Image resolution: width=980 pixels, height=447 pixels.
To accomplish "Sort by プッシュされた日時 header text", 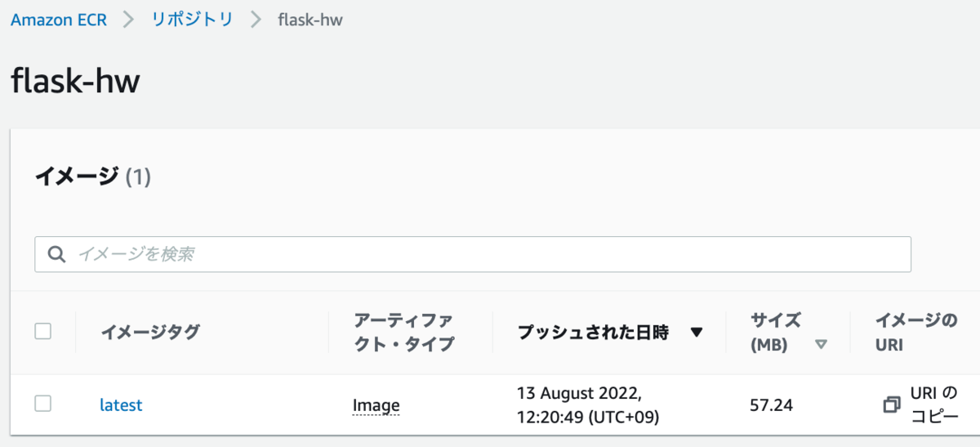I will tap(593, 333).
